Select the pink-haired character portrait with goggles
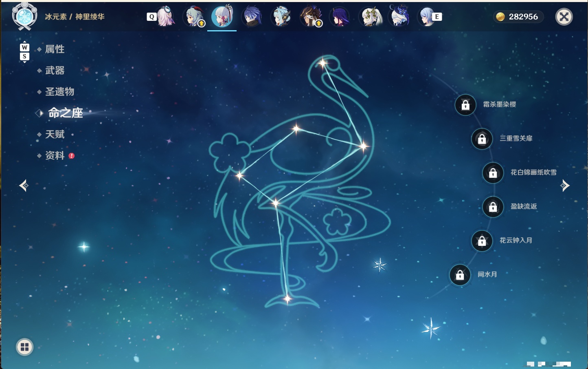588x369 pixels. coord(166,17)
